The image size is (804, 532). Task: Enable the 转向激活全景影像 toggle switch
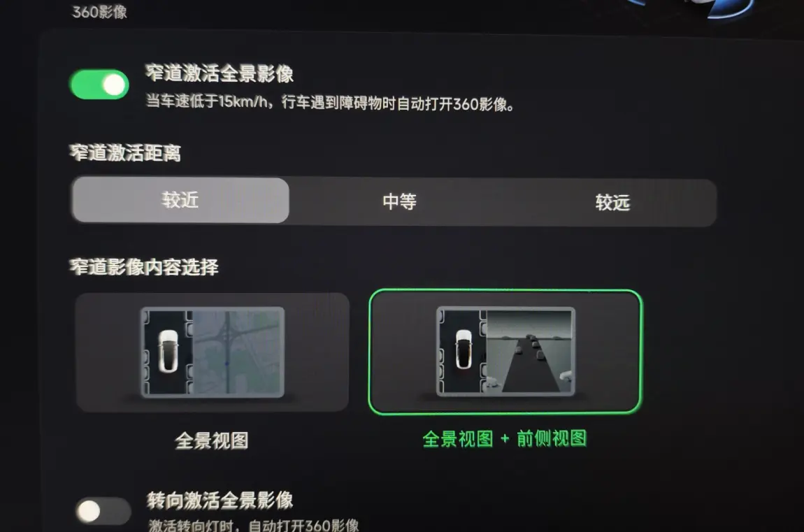click(103, 510)
